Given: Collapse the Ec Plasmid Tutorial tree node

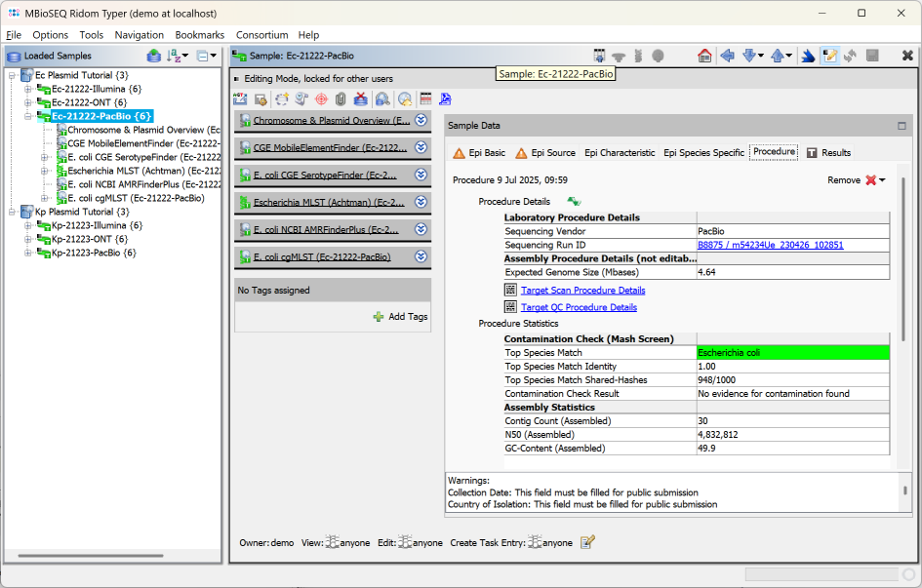Looking at the screenshot, I should coord(12,75).
